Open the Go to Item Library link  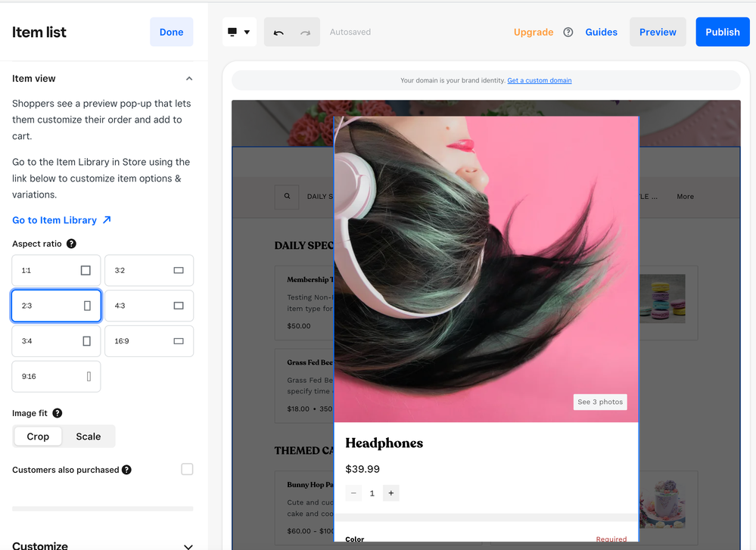click(x=61, y=220)
